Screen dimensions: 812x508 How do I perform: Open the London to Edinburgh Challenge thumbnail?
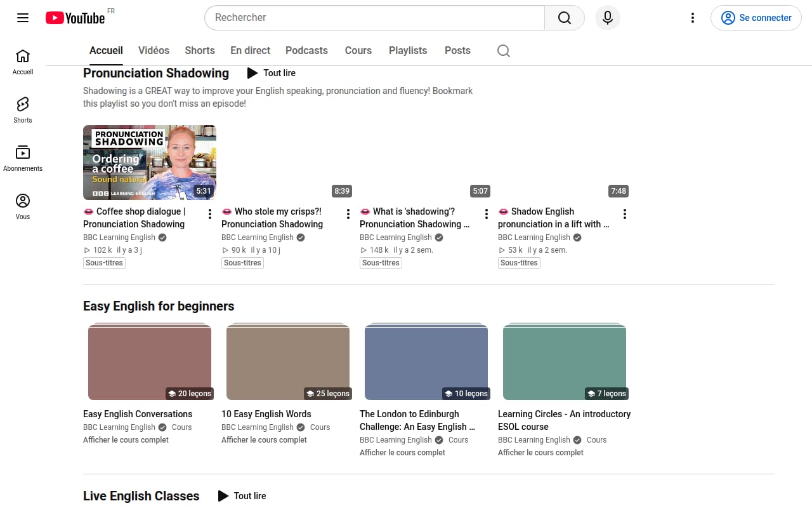(426, 361)
